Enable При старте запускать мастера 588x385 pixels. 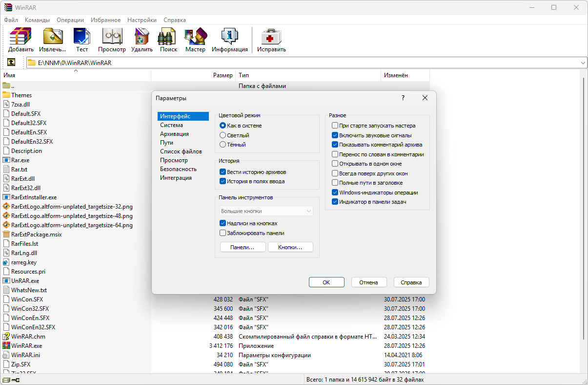(335, 126)
